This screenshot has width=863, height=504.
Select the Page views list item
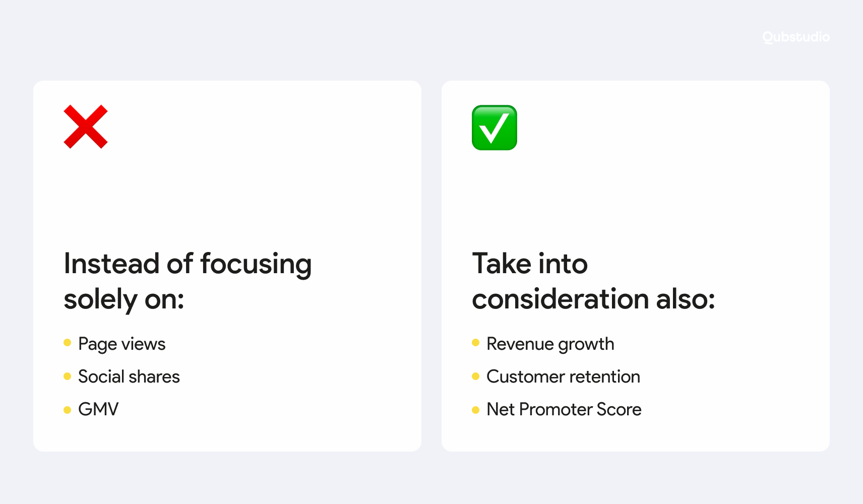coord(122,344)
